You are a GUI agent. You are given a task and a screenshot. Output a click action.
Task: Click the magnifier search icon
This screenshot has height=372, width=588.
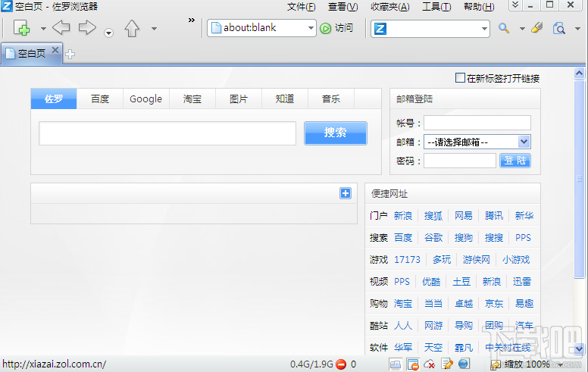(x=503, y=28)
